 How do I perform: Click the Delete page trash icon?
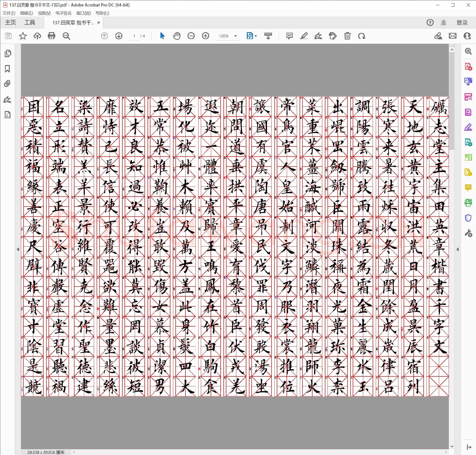347,36
